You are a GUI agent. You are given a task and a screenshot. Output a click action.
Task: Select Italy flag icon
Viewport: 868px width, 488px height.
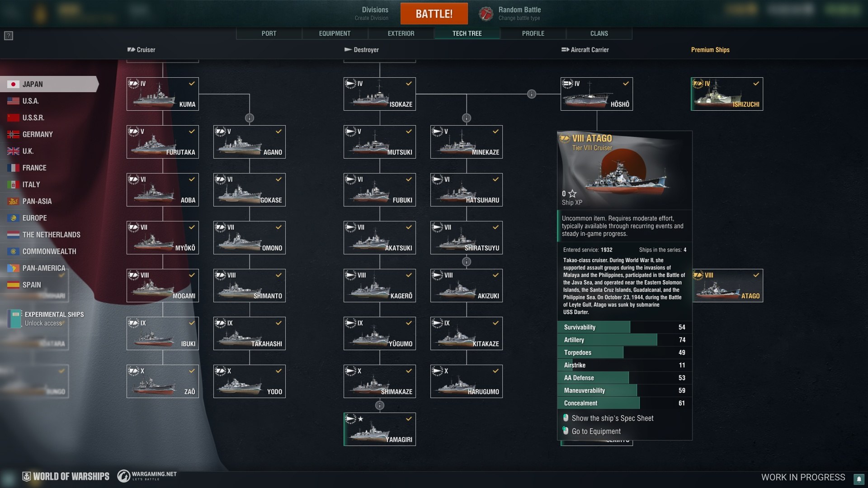13,184
